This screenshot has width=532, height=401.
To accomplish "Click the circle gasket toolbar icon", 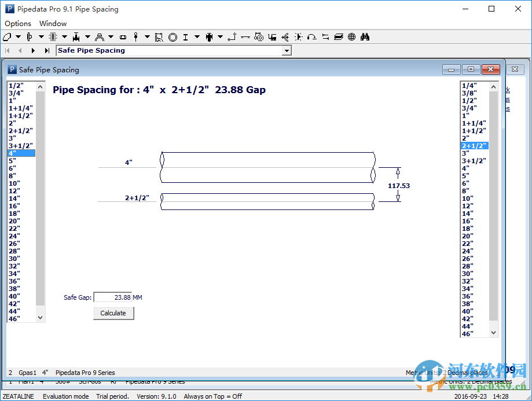I will click(x=171, y=36).
